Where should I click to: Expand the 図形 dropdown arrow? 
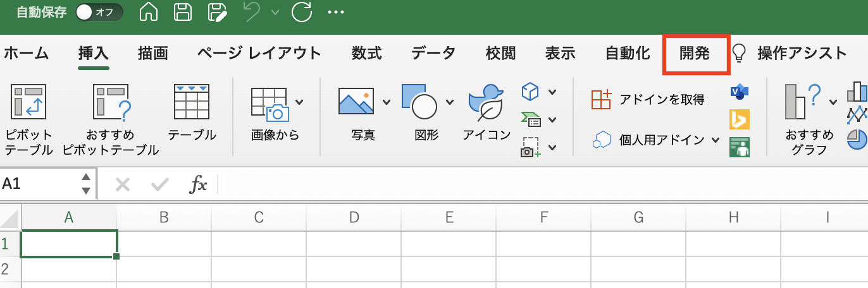[x=449, y=102]
